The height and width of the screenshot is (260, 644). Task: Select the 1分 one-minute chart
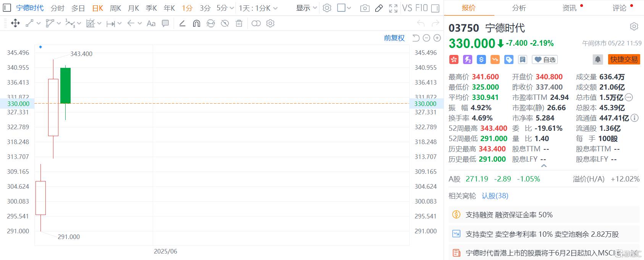[187, 8]
